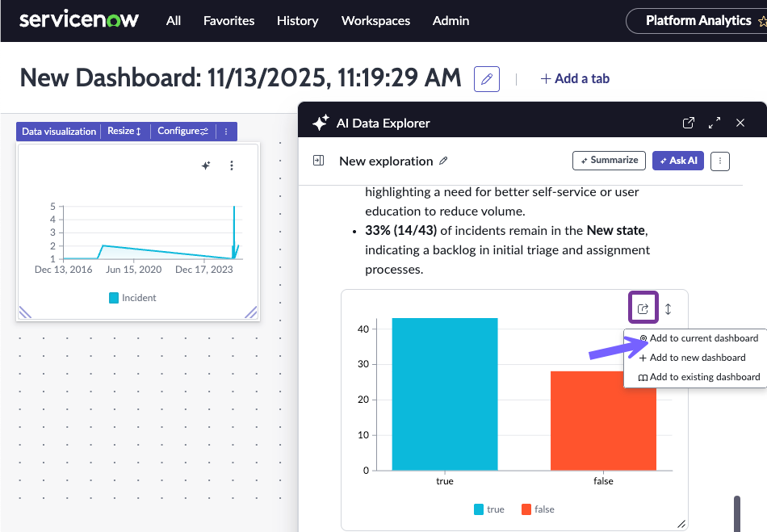The width and height of the screenshot is (767, 532).
Task: Click the export chart icon
Action: [643, 308]
